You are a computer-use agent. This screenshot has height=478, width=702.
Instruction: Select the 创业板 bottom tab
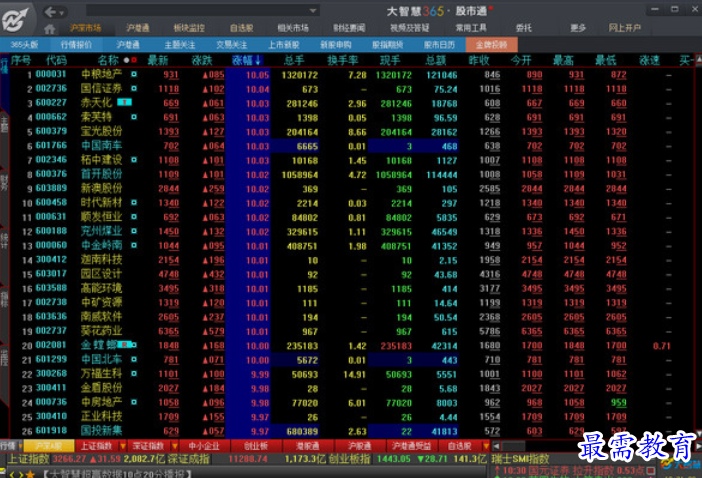click(256, 446)
